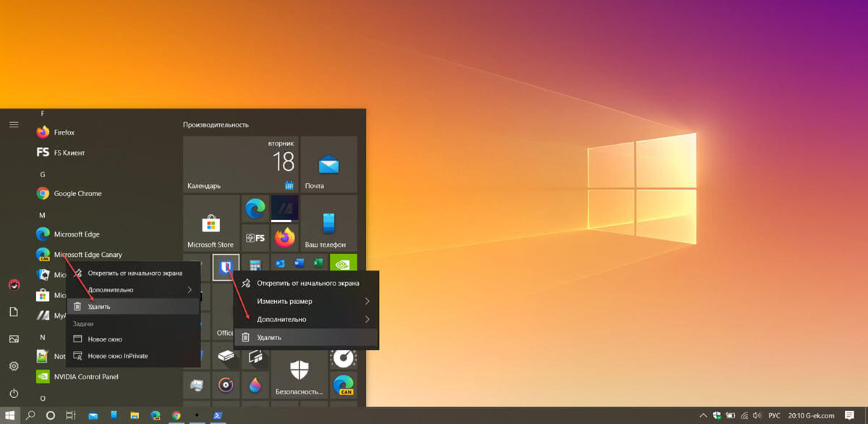Click the Power button in Start sidebar
868x424 pixels.
coord(14,394)
